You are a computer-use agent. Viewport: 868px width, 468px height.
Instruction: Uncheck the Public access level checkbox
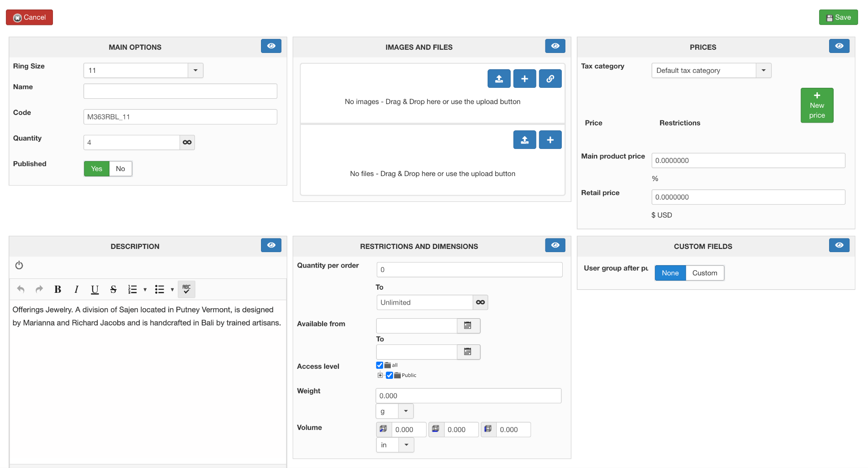coord(389,375)
